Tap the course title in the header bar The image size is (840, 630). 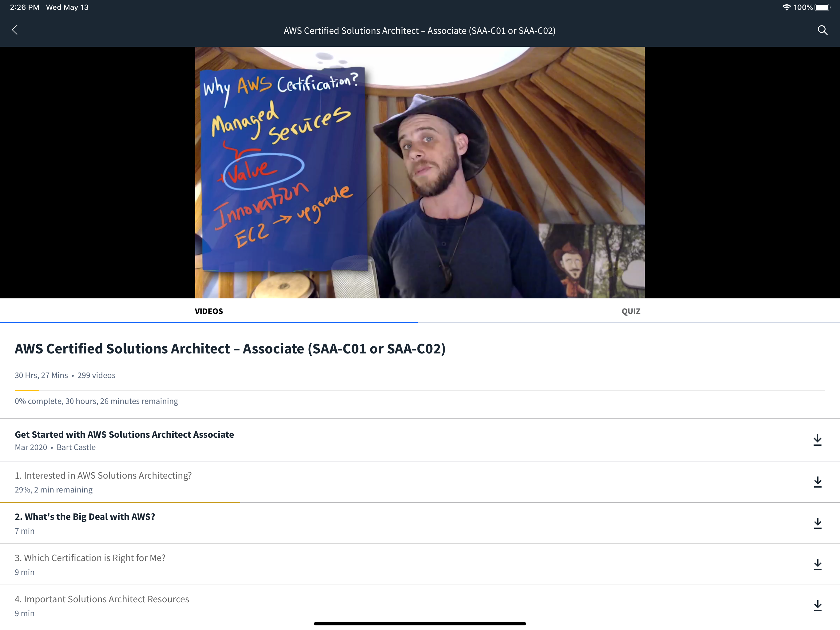point(420,30)
